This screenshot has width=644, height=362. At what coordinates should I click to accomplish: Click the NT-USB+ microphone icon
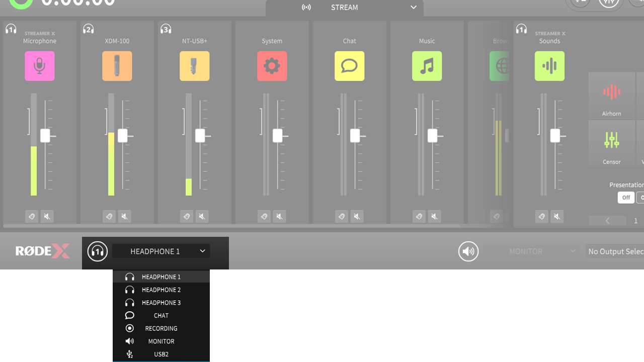(194, 66)
